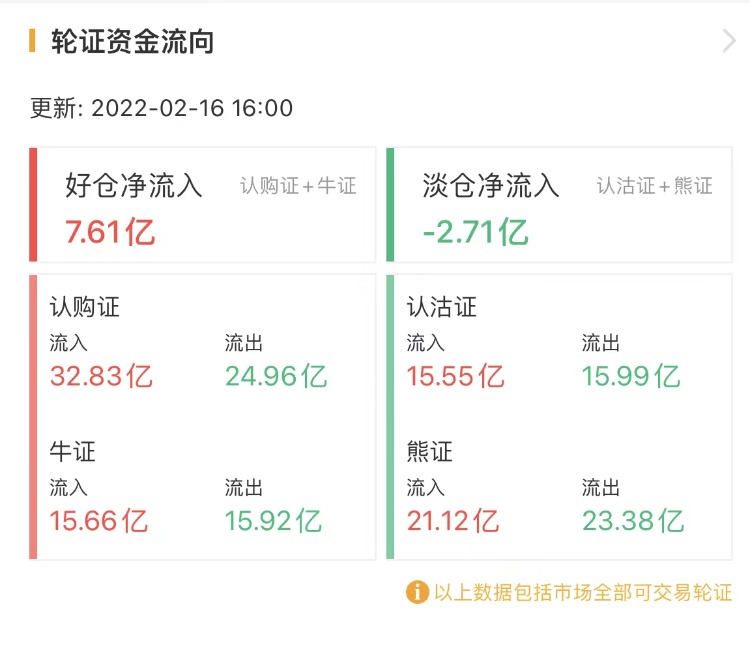
Task: Tap 认购证 inflow value 32.83亿
Action: click(101, 376)
